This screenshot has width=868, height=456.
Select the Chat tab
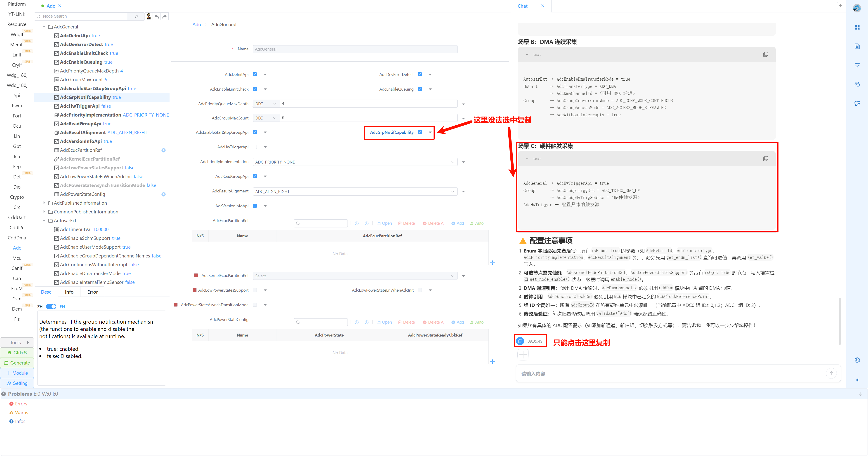click(523, 6)
